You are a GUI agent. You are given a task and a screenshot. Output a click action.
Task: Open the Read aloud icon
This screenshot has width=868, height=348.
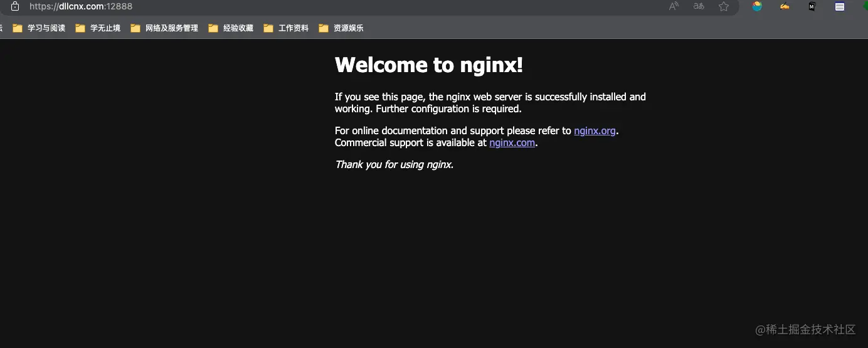click(674, 6)
